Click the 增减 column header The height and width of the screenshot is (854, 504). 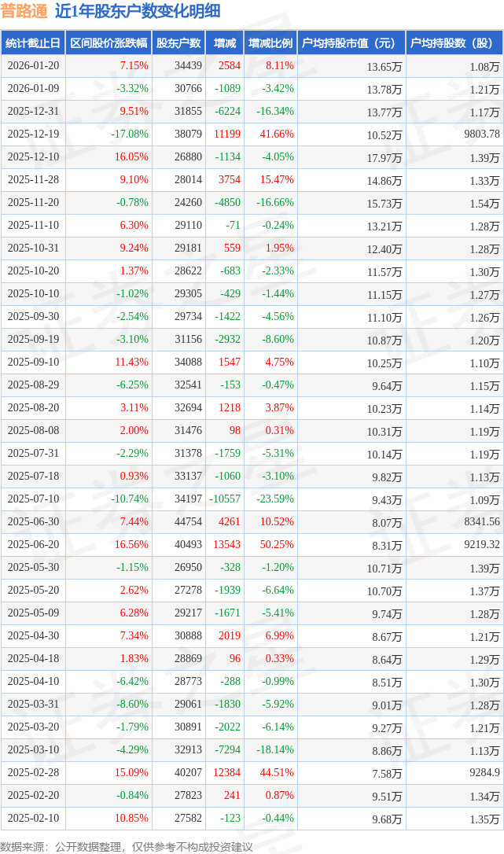pos(225,43)
